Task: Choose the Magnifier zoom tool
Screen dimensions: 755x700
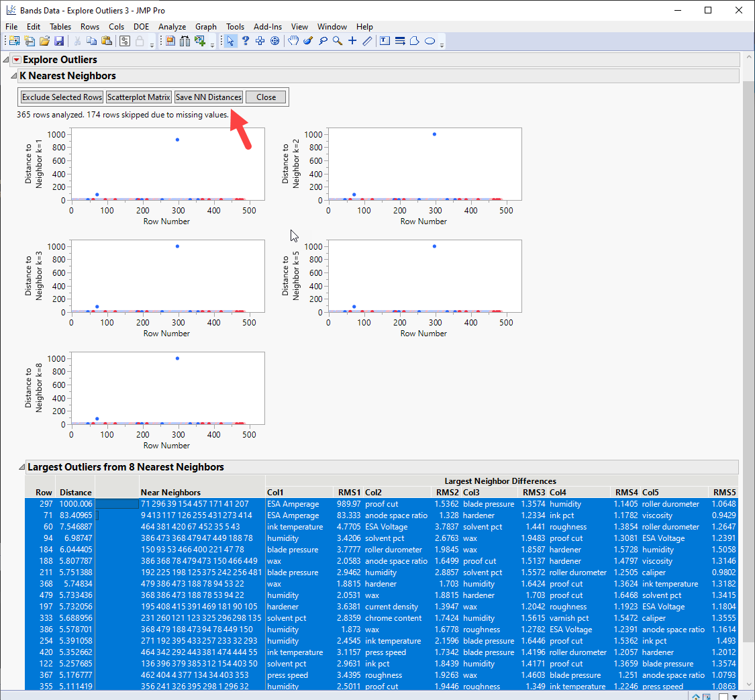Action: [x=336, y=40]
